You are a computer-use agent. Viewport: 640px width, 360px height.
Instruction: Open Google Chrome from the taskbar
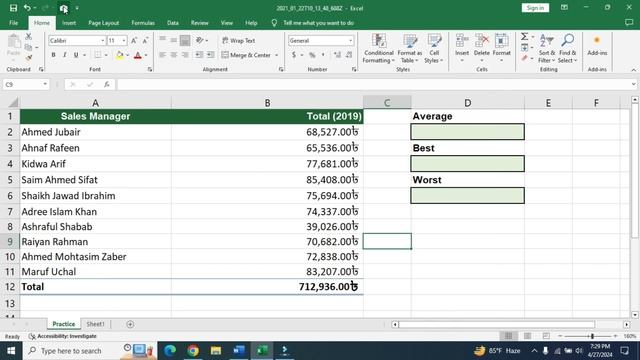[x=193, y=351]
